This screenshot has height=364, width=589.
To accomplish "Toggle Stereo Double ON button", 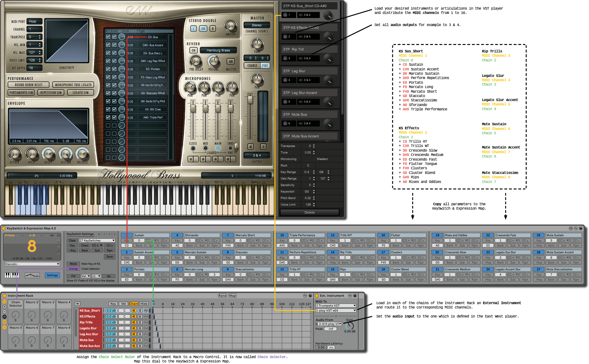I will (203, 29).
